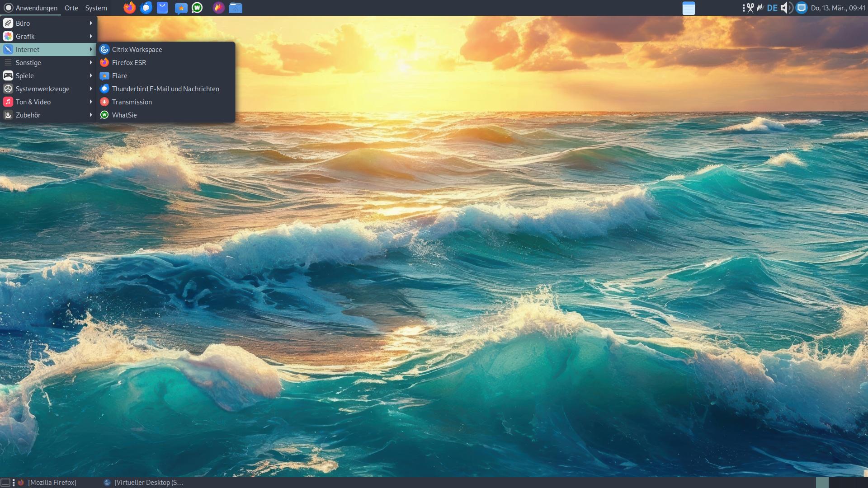Open the notes applet icon in panel
The width and height of the screenshot is (868, 488).
pyautogui.click(x=689, y=8)
